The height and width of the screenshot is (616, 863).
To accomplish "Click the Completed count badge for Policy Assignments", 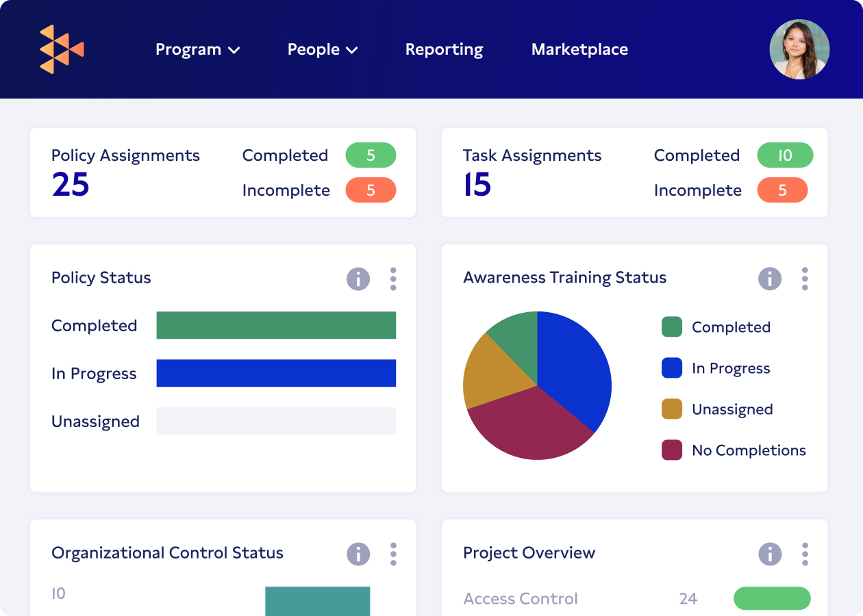I will tap(371, 155).
